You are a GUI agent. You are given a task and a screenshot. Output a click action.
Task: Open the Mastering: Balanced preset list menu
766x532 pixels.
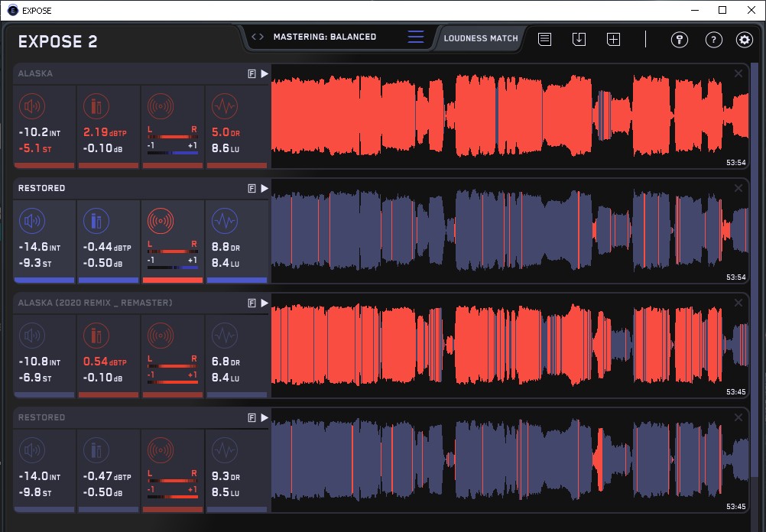click(x=415, y=37)
